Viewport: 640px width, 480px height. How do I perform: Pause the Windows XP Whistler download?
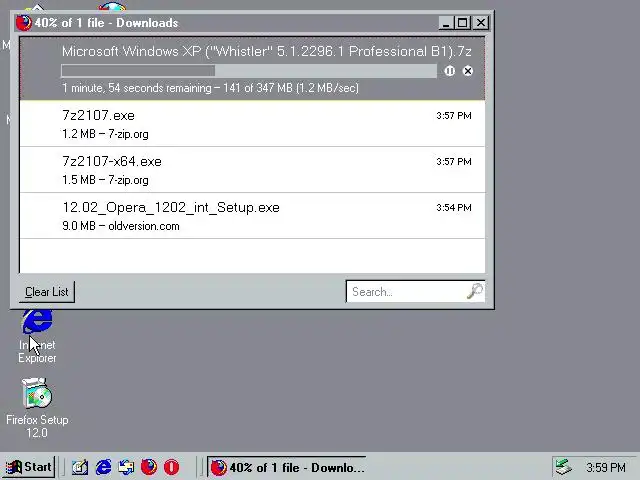[x=449, y=71]
